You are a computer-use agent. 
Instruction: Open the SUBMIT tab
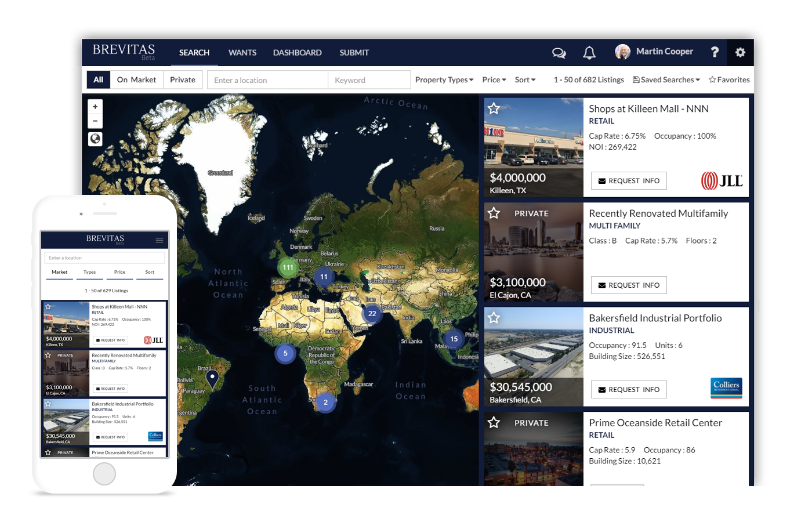pyautogui.click(x=354, y=53)
